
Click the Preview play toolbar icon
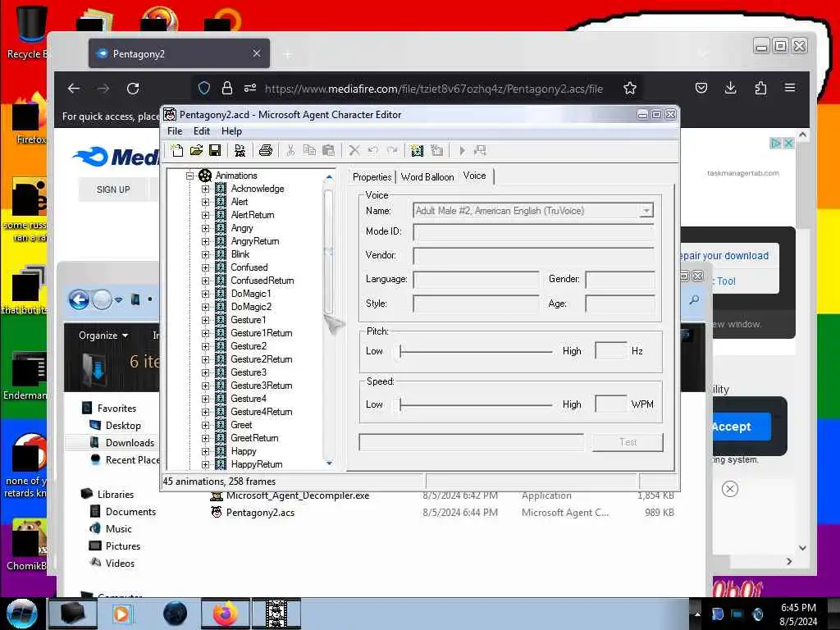[x=462, y=151]
